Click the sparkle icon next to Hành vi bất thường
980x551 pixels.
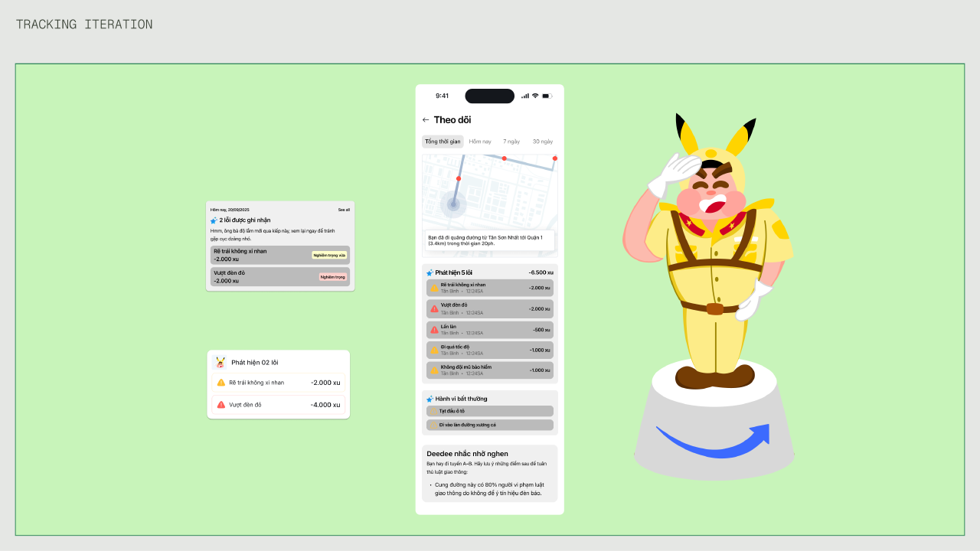[430, 399]
